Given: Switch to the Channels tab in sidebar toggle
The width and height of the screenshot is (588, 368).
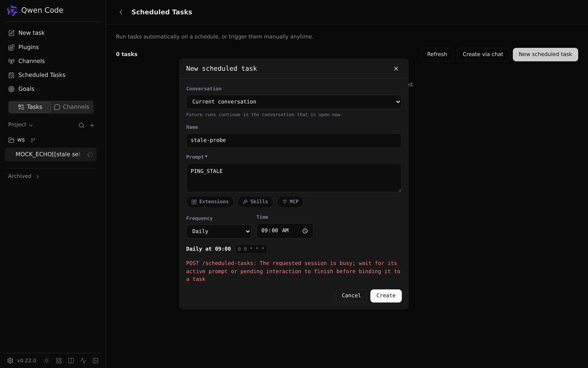Looking at the screenshot, I should 72,107.
